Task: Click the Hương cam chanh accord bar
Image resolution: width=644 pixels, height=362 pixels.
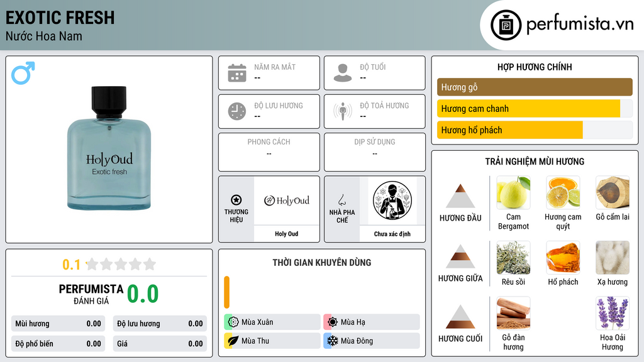Action: [535, 109]
